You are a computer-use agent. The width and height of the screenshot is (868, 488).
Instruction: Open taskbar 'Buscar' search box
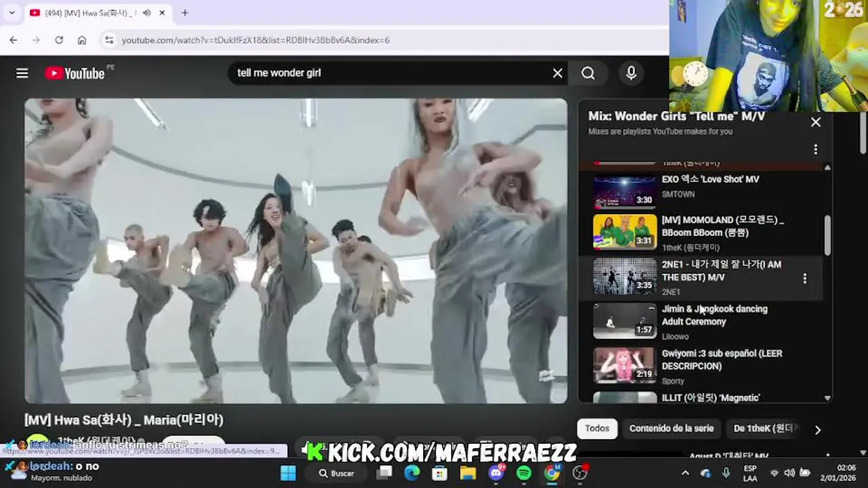coord(337,473)
